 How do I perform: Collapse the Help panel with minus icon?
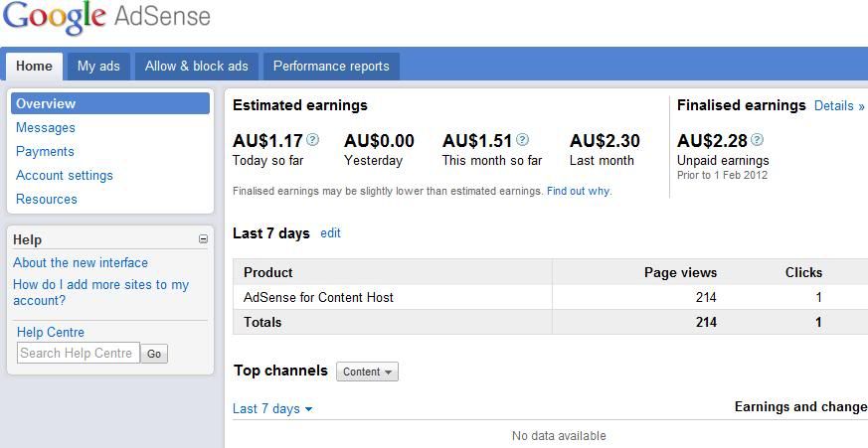pyautogui.click(x=203, y=239)
